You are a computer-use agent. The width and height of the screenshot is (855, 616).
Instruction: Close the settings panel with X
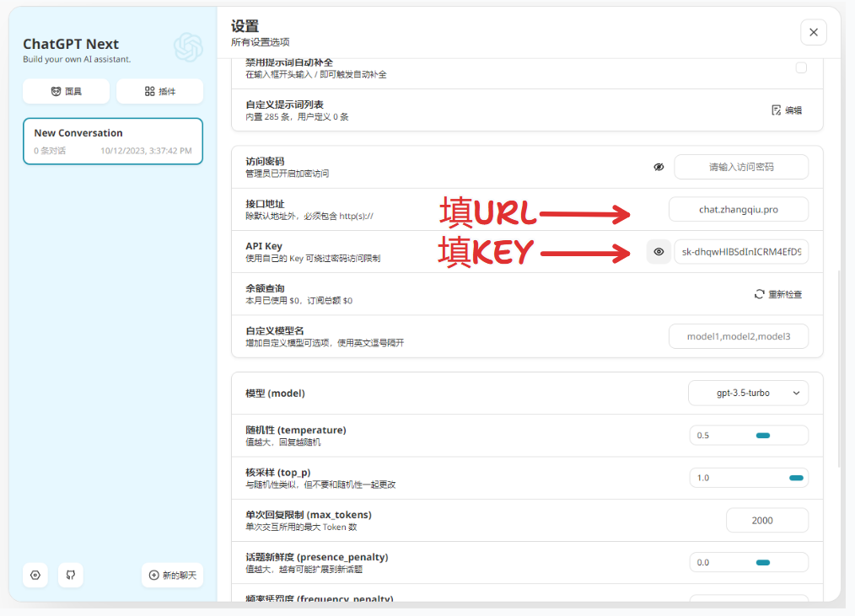[x=813, y=32]
